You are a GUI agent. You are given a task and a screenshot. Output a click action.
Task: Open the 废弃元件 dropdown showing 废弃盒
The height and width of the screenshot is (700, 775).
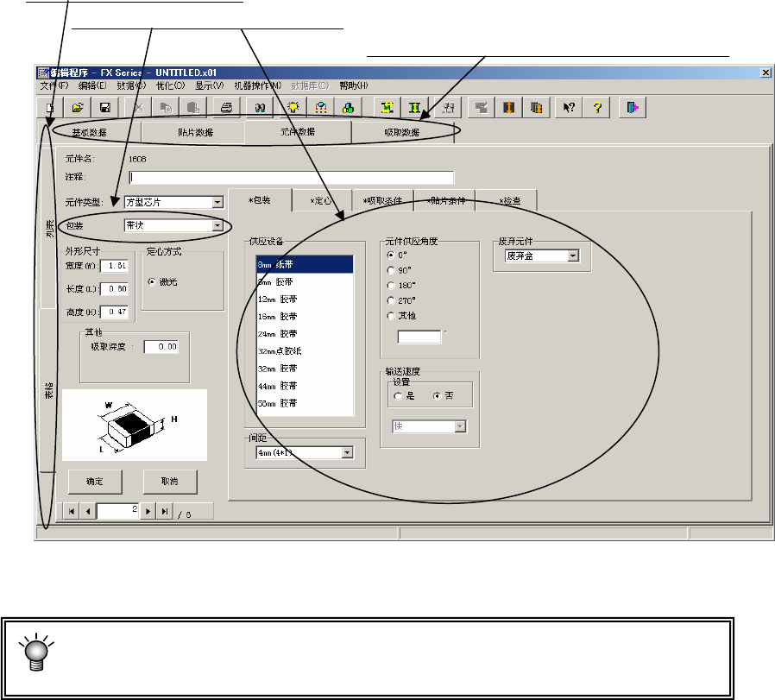573,256
